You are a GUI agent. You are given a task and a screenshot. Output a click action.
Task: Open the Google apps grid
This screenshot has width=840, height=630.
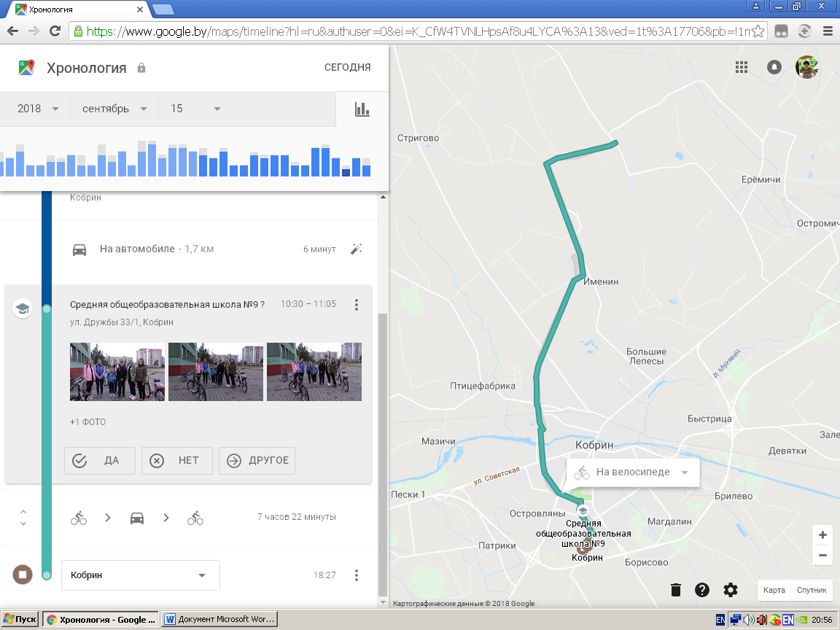pyautogui.click(x=742, y=67)
